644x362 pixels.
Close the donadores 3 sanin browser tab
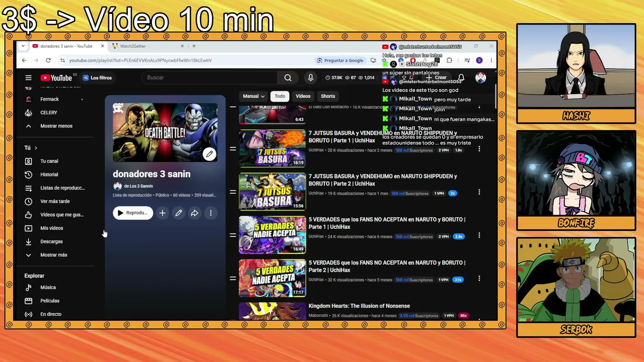click(103, 46)
